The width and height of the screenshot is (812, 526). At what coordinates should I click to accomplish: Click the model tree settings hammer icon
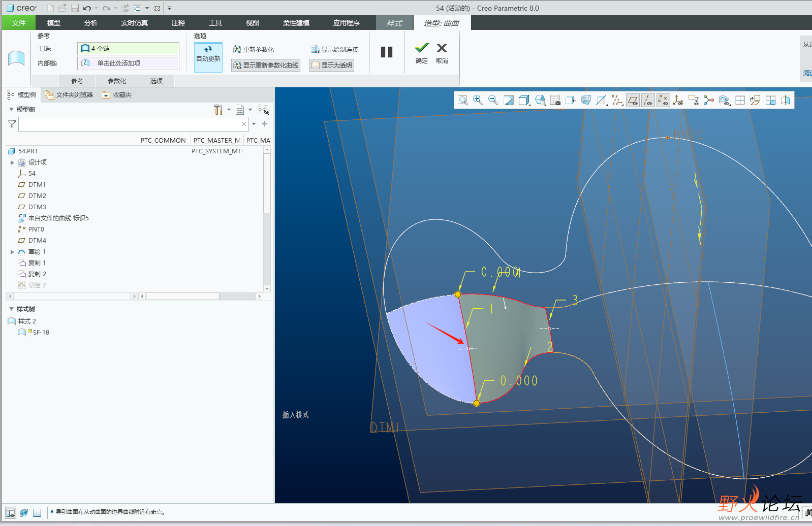coord(218,110)
